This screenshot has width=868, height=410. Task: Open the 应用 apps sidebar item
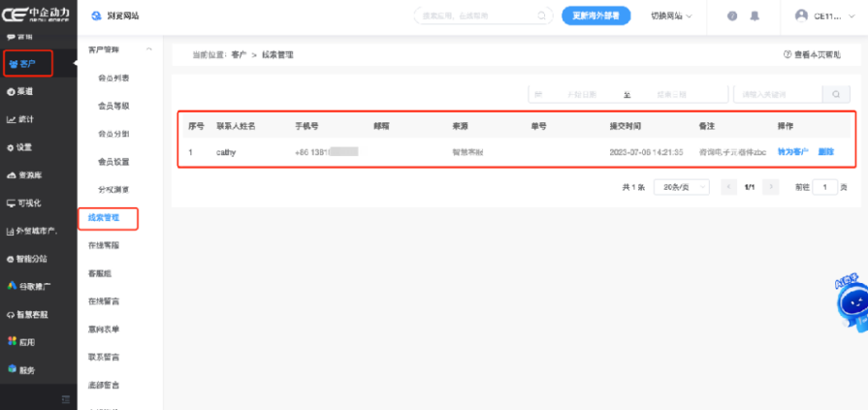pos(21,342)
